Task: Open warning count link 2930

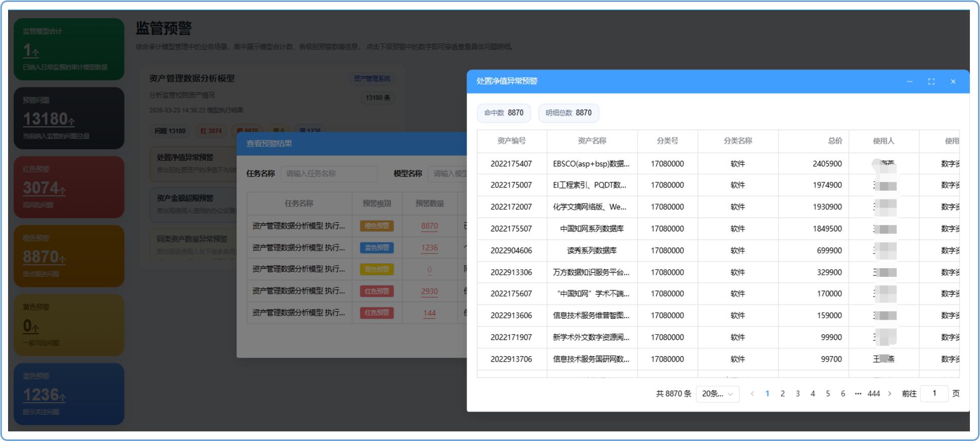Action: point(430,291)
